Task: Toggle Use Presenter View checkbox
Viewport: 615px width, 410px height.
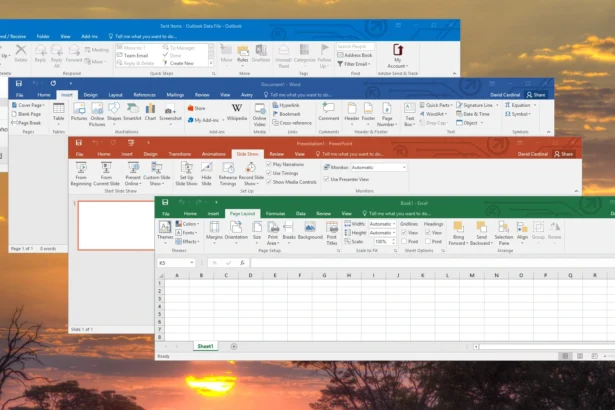Action: [x=326, y=179]
